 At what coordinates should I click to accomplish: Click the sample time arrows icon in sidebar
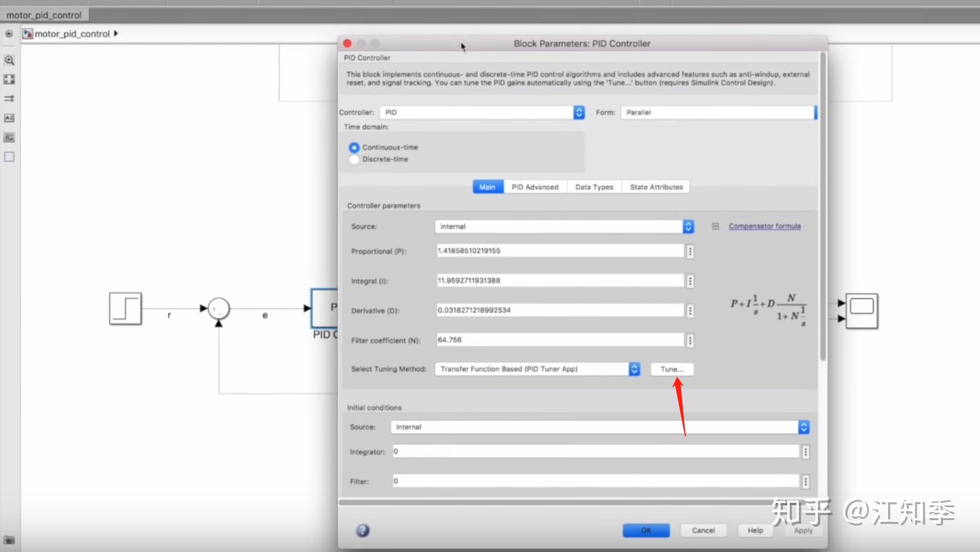click(x=9, y=98)
